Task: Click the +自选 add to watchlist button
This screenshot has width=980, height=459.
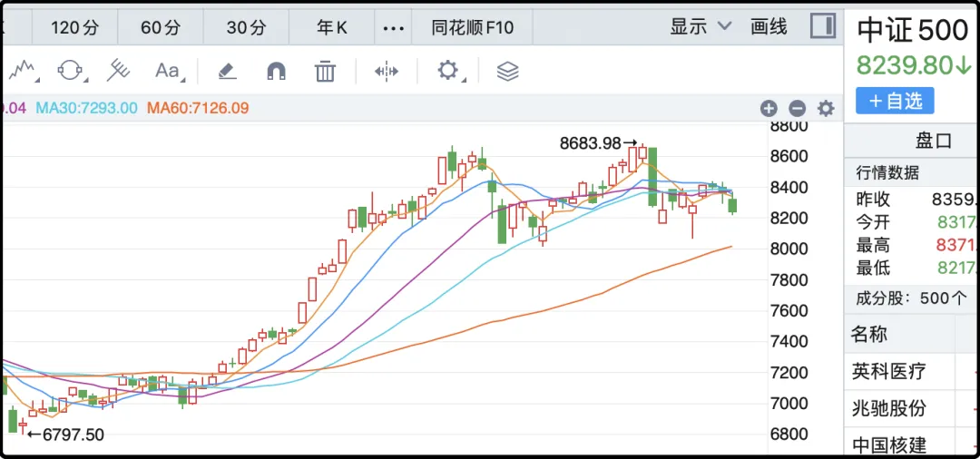Action: click(895, 101)
